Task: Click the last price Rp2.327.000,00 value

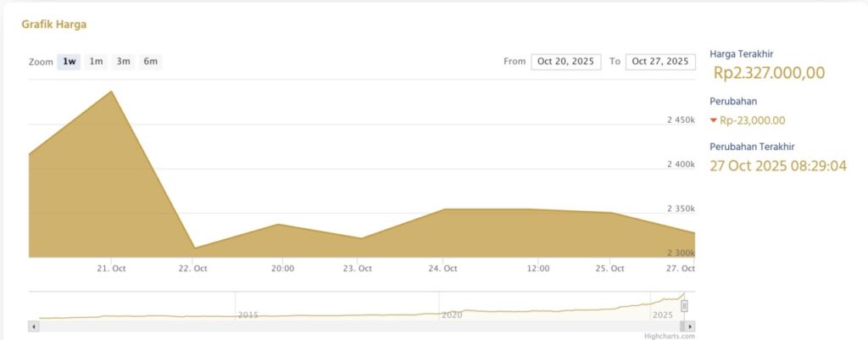Action: pyautogui.click(x=769, y=73)
